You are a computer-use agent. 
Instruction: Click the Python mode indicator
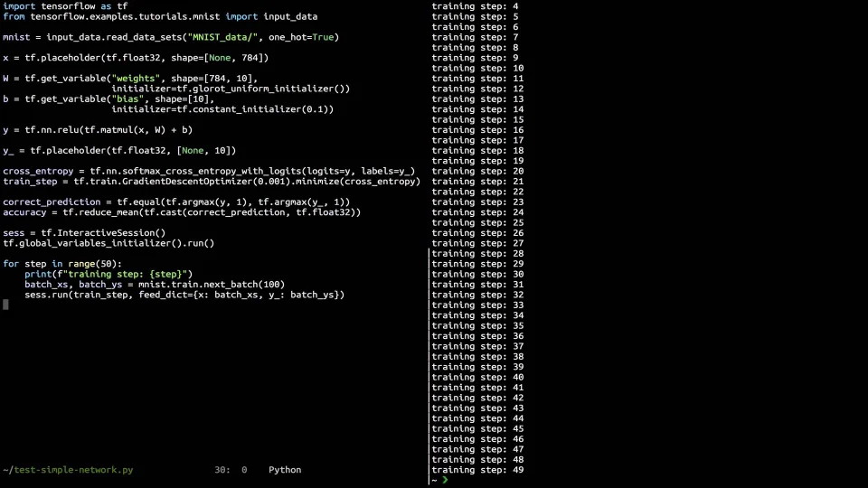285,470
